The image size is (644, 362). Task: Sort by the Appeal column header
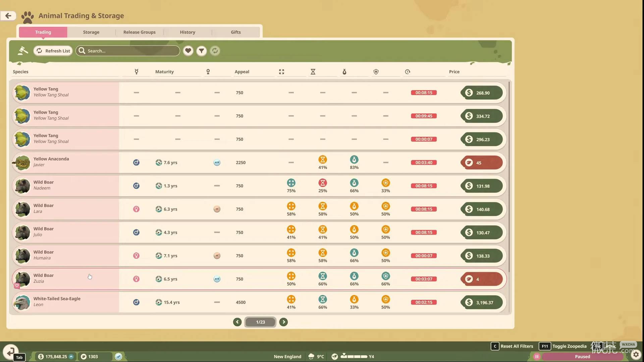pos(242,72)
